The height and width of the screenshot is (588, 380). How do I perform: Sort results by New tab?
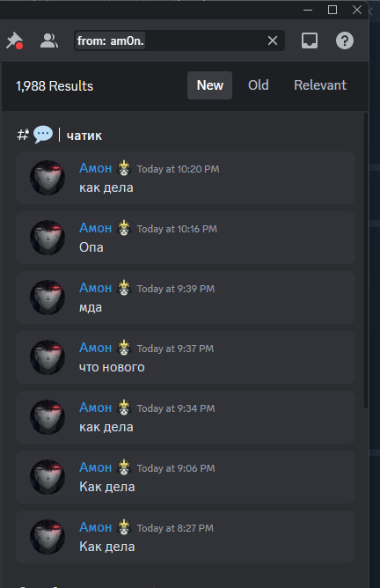coord(210,85)
